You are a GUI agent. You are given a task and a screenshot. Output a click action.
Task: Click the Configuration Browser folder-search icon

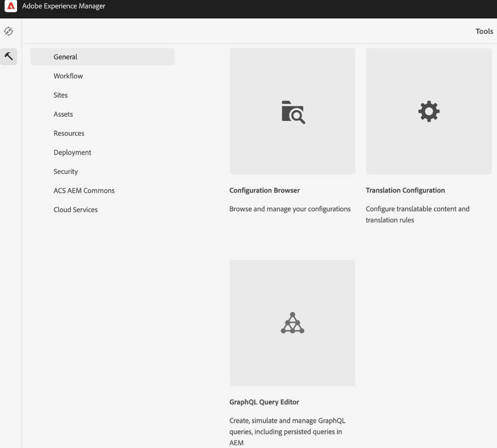point(292,111)
